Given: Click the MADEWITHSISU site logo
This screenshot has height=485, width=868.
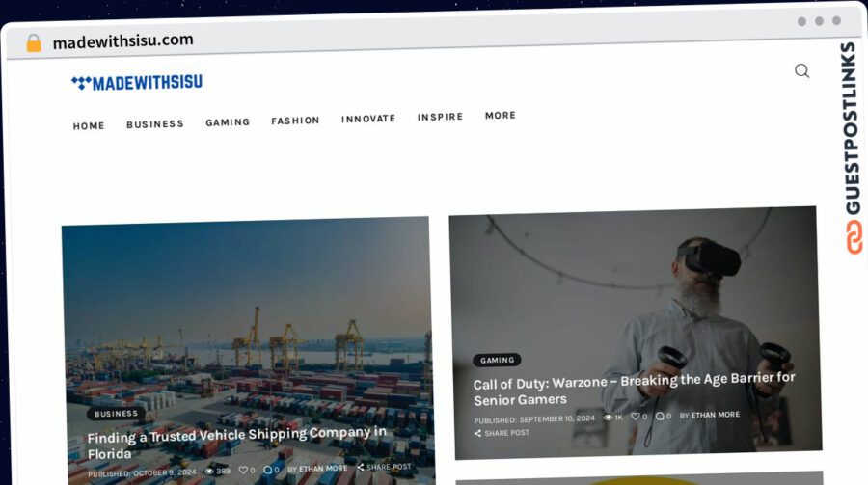Looking at the screenshot, I should tap(137, 83).
